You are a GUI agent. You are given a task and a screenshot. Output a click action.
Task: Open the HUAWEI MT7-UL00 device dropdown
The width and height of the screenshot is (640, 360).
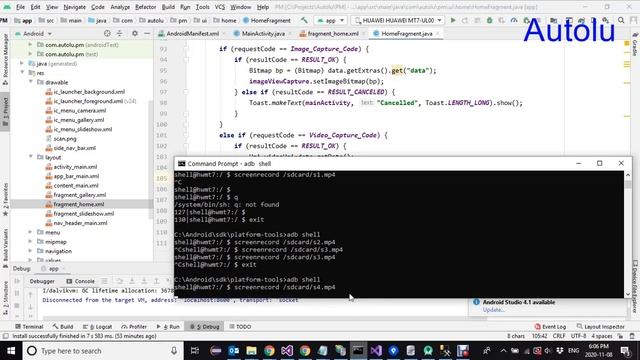tap(398, 20)
